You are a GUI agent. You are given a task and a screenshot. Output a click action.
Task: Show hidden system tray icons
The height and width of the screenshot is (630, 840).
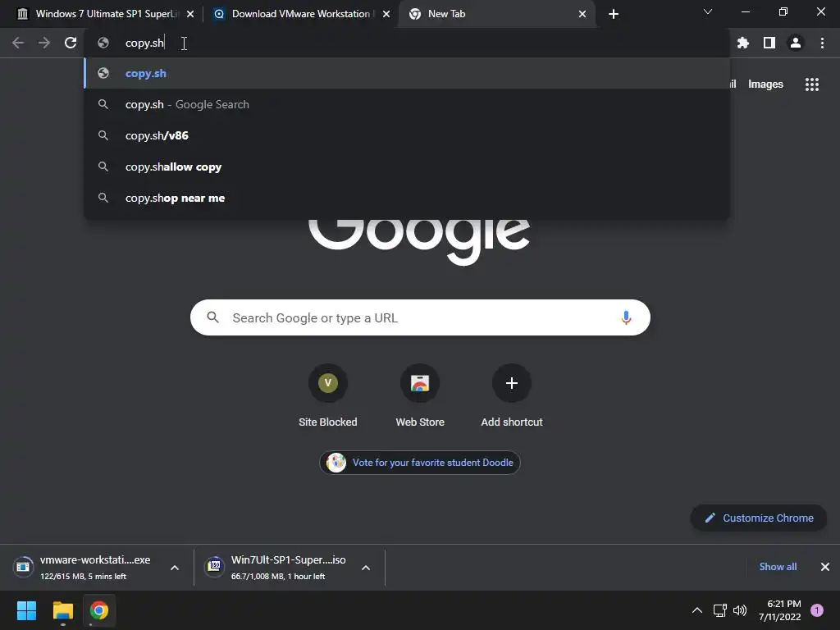[x=697, y=610]
